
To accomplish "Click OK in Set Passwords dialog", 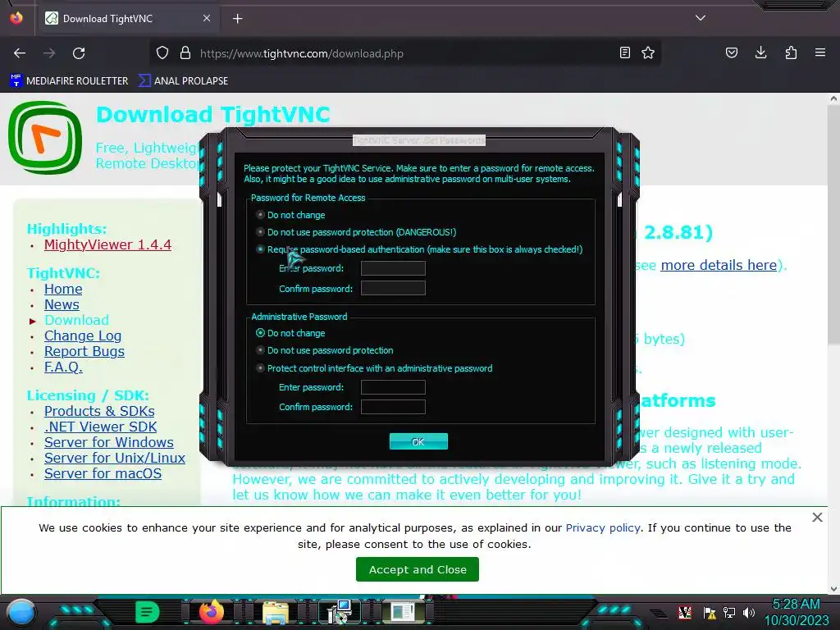I will [418, 441].
